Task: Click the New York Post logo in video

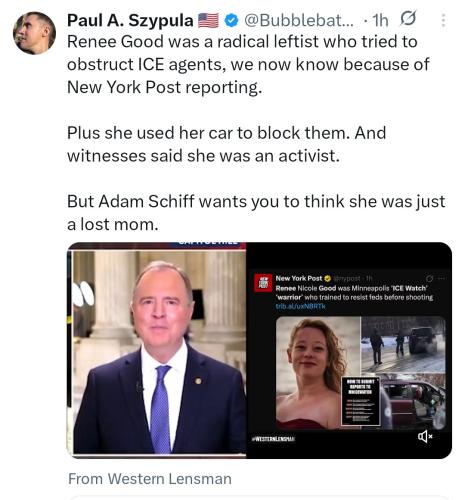Action: click(x=263, y=283)
